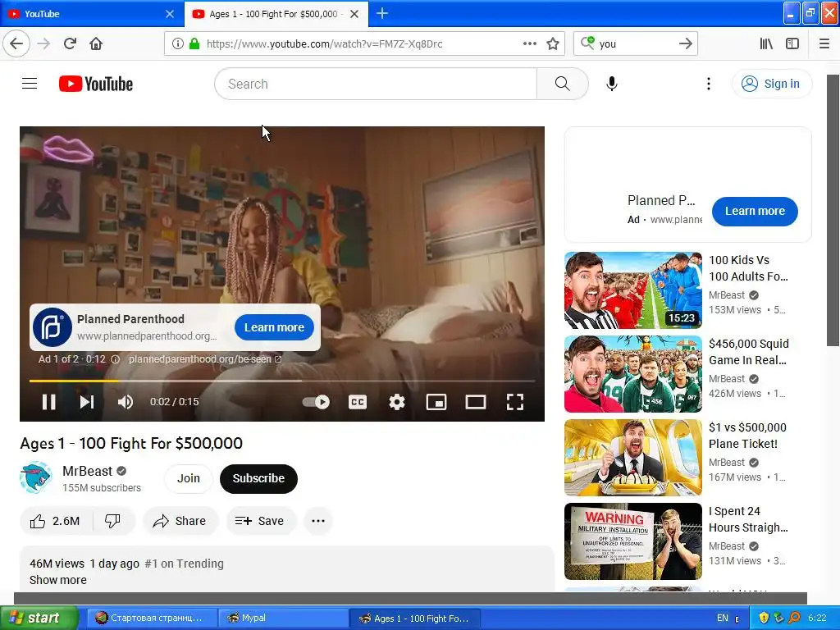Viewport: 840px width, 630px height.
Task: Click Learn more in sidebar ad
Action: pyautogui.click(x=755, y=211)
